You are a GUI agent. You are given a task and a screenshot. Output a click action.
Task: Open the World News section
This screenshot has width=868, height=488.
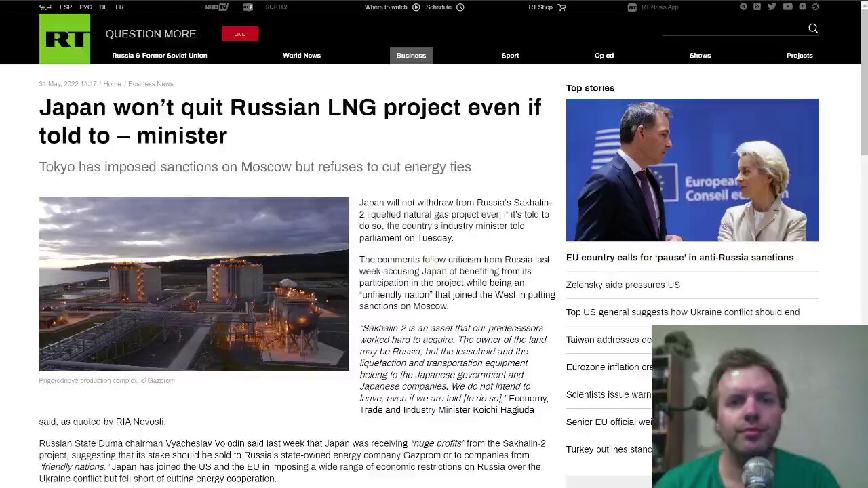302,56
